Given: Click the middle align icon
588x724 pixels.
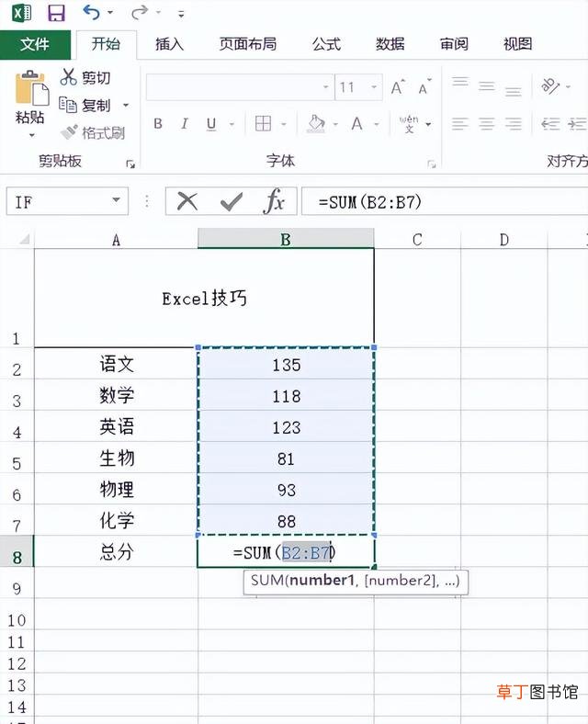Looking at the screenshot, I should click(486, 85).
